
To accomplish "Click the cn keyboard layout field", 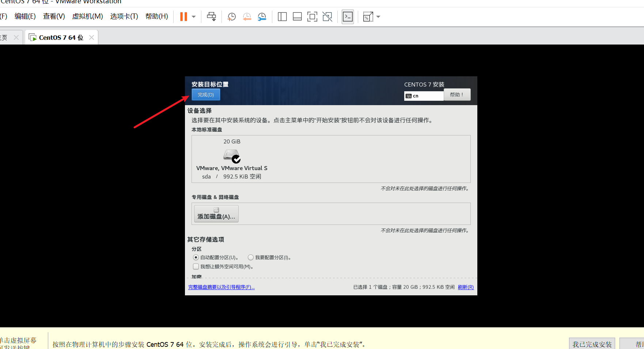I will 424,96.
